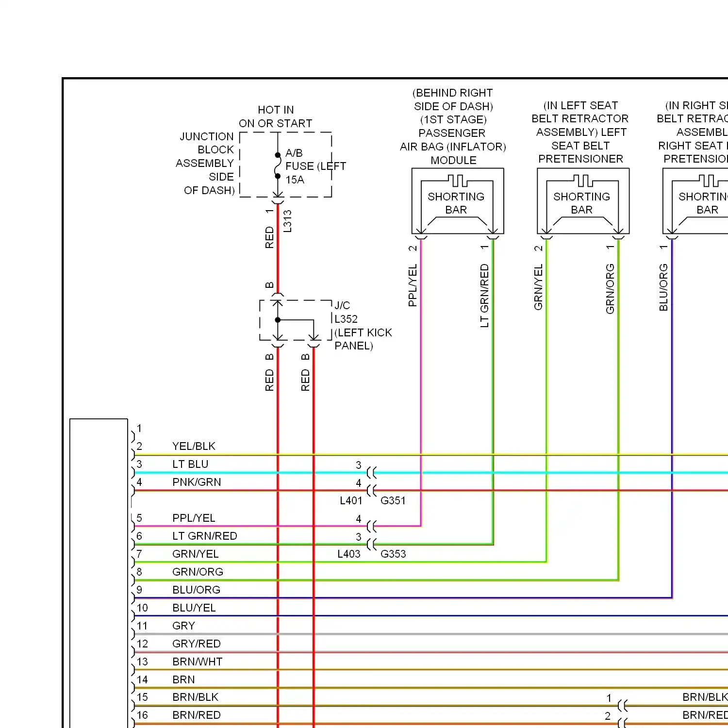This screenshot has width=728, height=728.
Task: Click the vertical GRN/ORG wire label
Action: coord(610,289)
